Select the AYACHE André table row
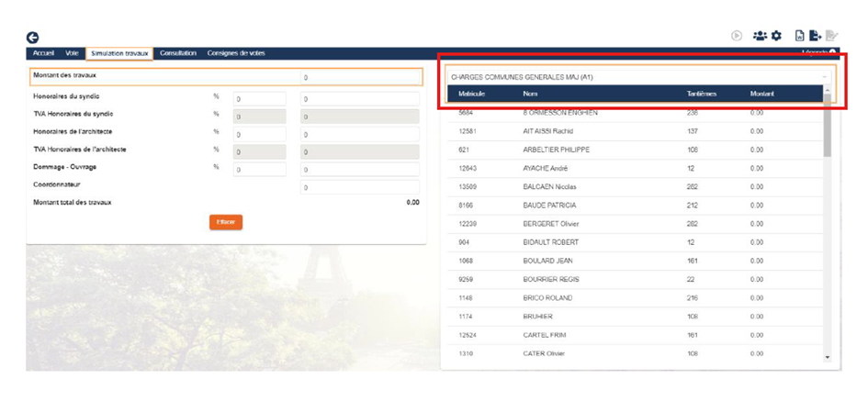 click(x=634, y=168)
